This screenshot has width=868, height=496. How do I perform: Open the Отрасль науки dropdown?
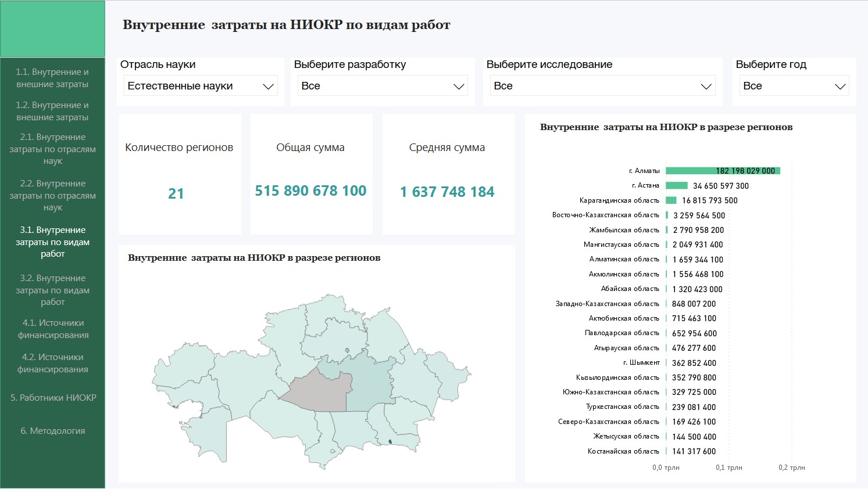pyautogui.click(x=200, y=86)
